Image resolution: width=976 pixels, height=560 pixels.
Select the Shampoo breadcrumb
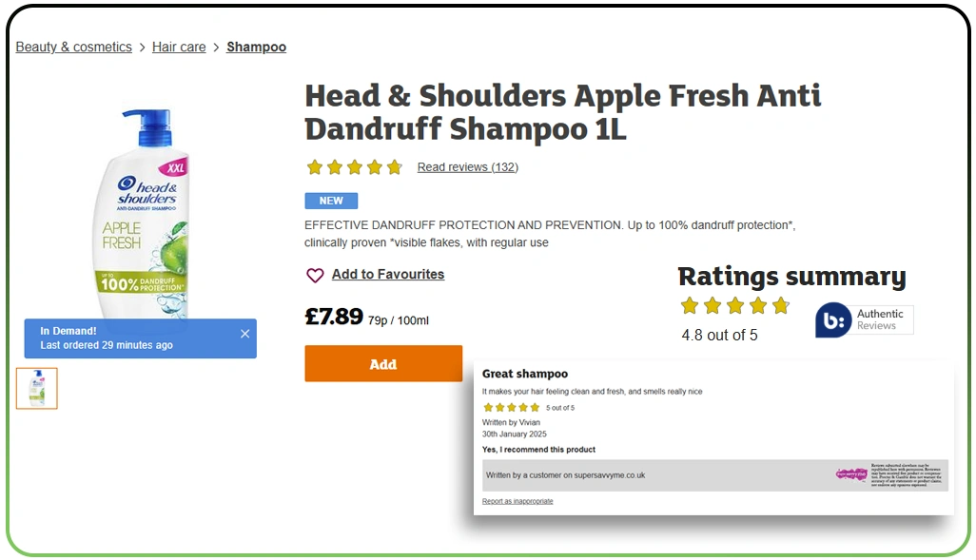coord(256,47)
